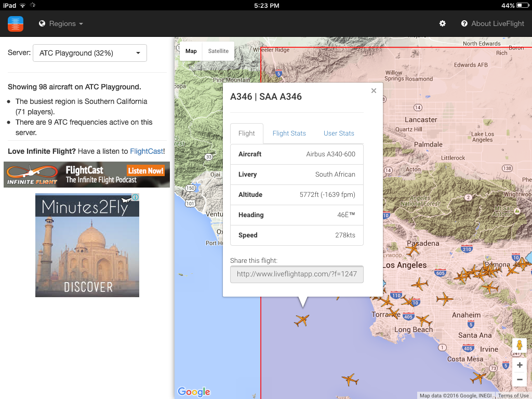Screen dimensions: 532x399
Task: Switch map view to Satellite
Action: (x=218, y=51)
